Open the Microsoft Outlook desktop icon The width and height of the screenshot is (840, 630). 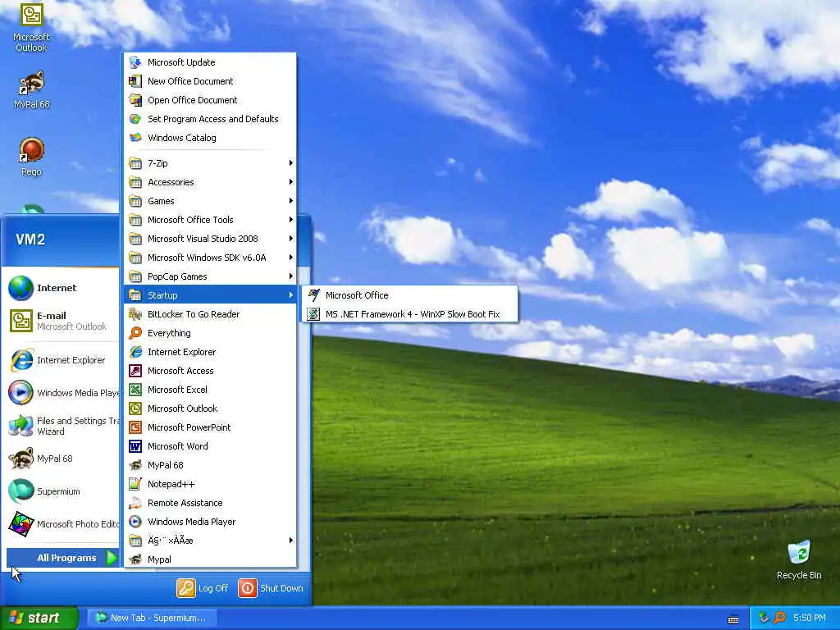tap(31, 27)
